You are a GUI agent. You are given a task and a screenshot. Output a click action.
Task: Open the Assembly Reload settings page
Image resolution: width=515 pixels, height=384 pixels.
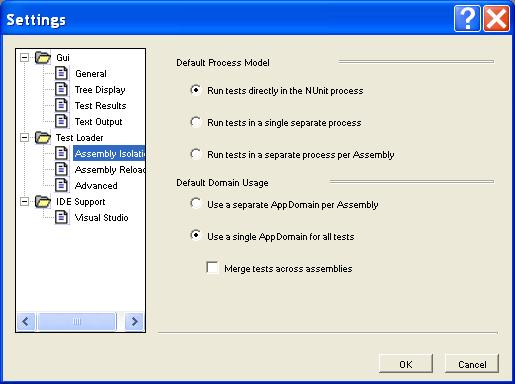[x=110, y=170]
